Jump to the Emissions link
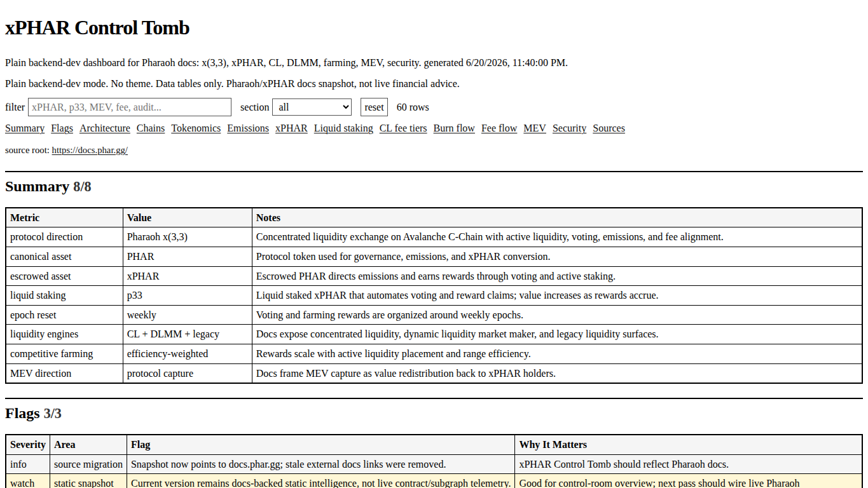 point(248,128)
